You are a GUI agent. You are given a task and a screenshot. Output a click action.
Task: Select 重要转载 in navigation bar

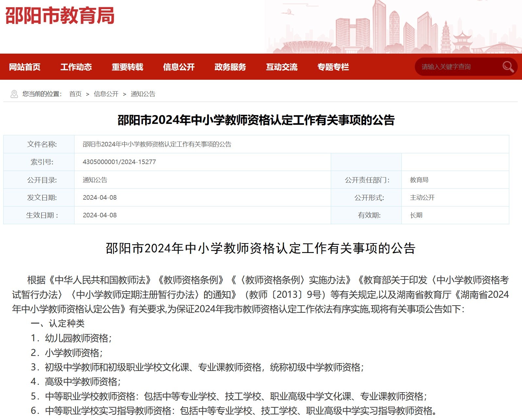point(127,67)
